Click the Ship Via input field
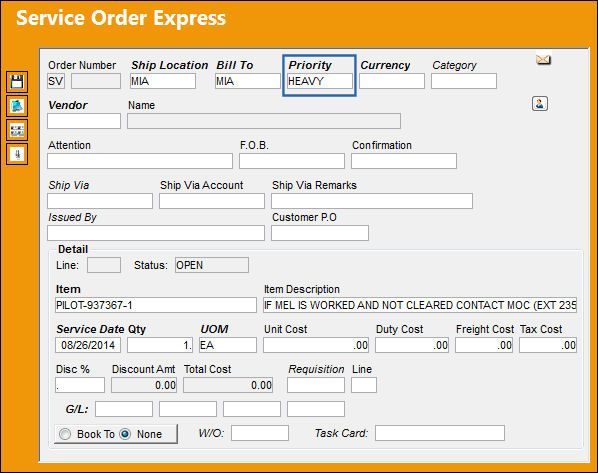 point(100,201)
